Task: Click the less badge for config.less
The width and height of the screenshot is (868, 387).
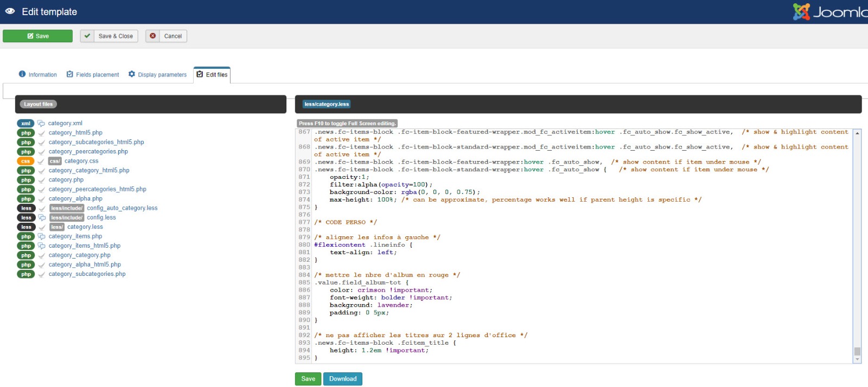Action: point(26,218)
